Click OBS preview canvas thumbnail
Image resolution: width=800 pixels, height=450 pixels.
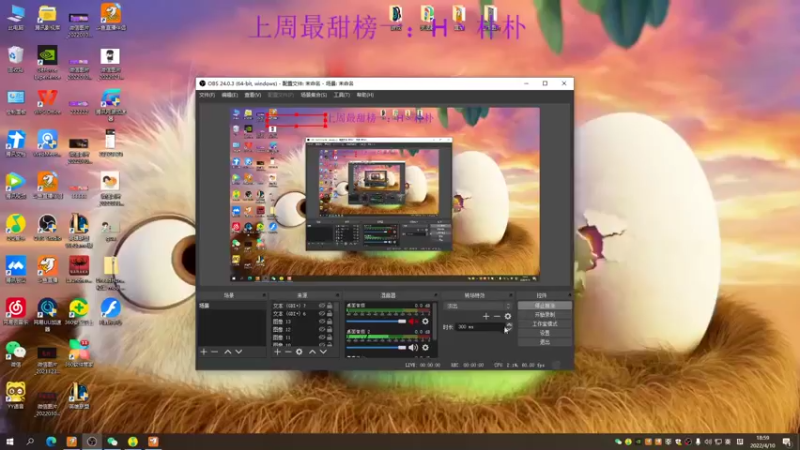(385, 194)
